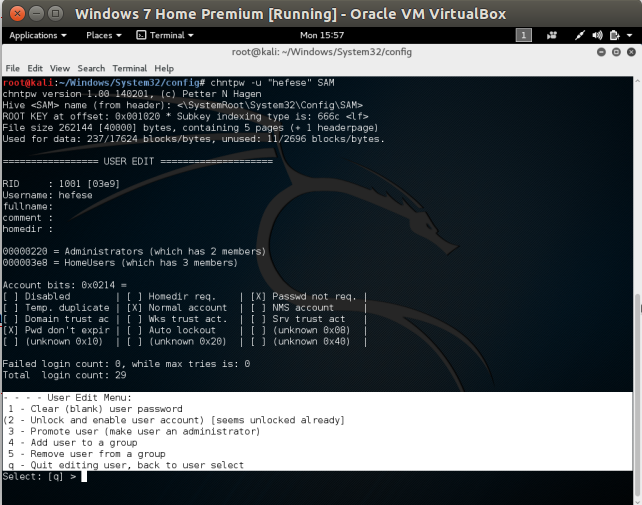Open the Terminal menu in menu bar
This screenshot has height=505, width=642.
(130, 68)
